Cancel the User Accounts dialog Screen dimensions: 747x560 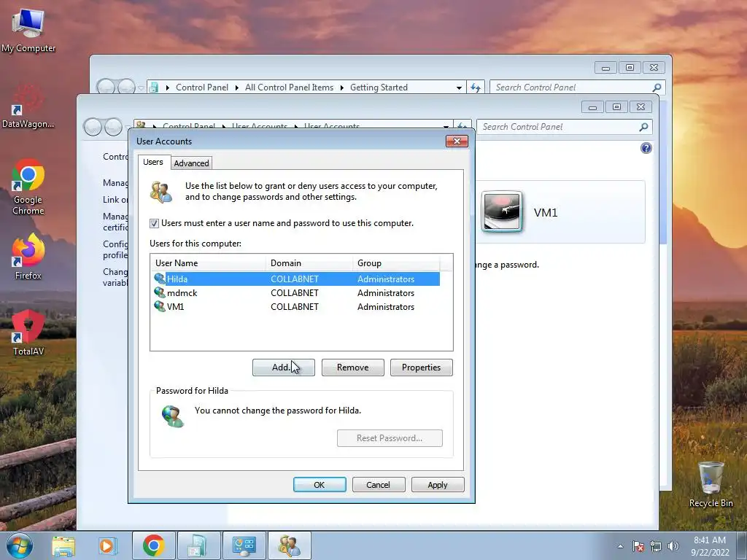(379, 485)
